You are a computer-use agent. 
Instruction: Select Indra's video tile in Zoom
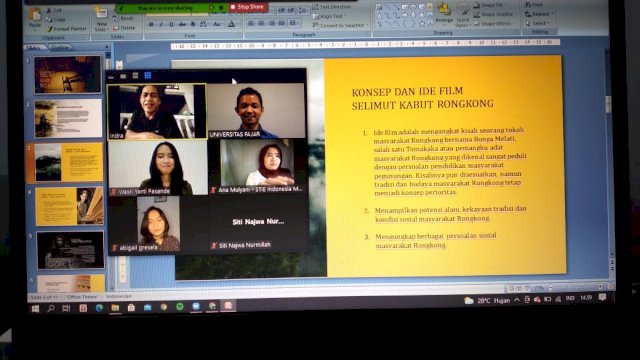156,111
